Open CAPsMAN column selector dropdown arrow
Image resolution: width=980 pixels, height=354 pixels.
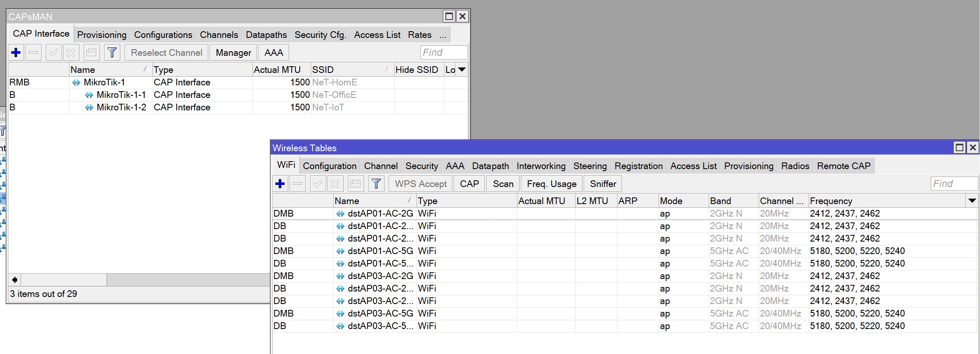point(462,70)
